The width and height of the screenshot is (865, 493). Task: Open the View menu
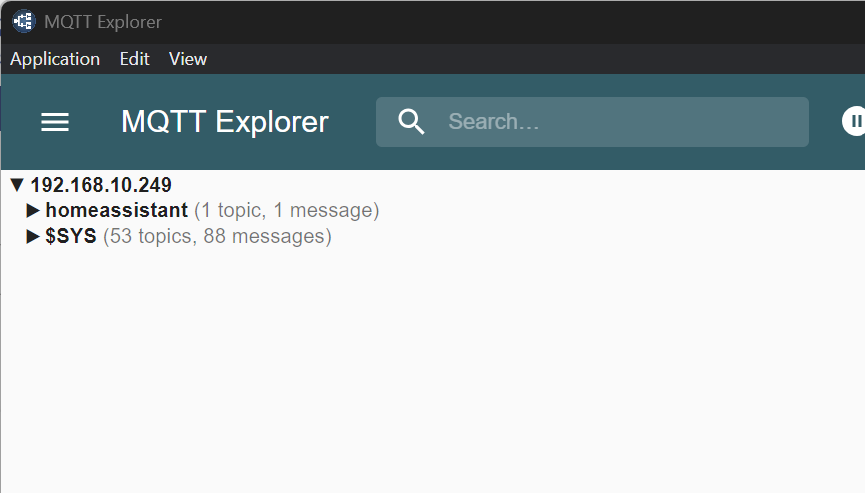188,59
